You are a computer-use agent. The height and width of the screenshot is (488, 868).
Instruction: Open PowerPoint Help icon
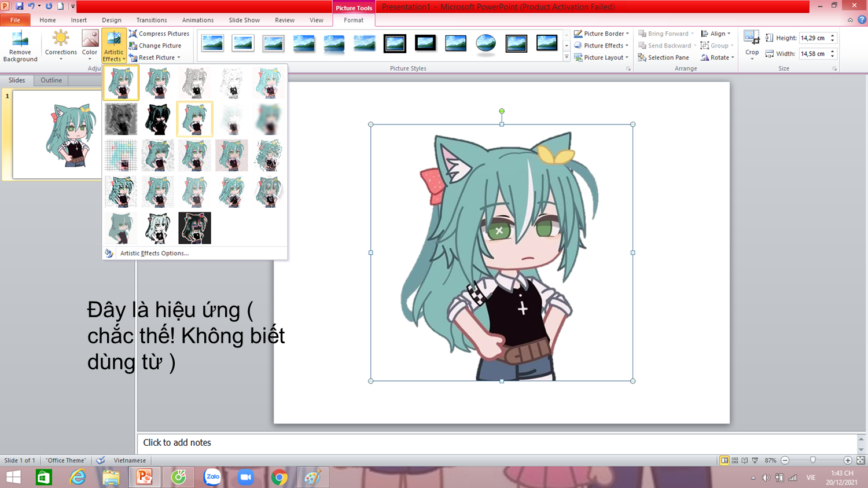click(862, 20)
